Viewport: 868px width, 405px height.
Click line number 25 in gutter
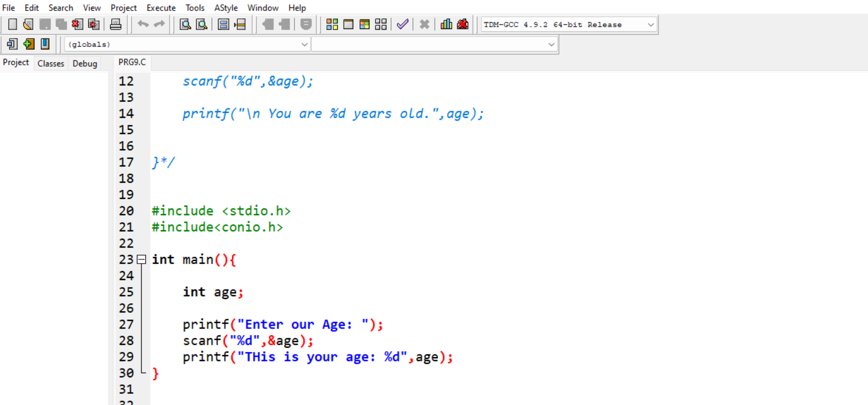pyautogui.click(x=126, y=292)
